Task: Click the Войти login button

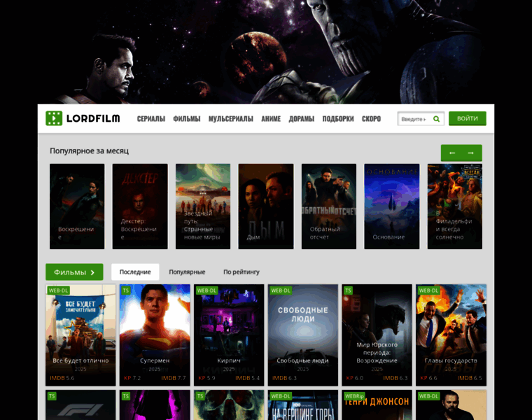Action: click(x=467, y=118)
